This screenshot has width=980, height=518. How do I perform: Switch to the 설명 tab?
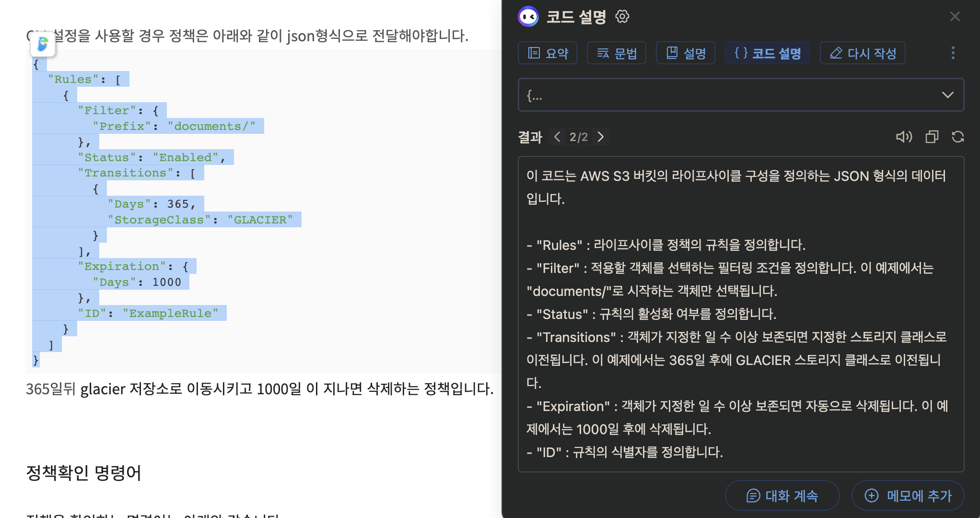pos(686,53)
